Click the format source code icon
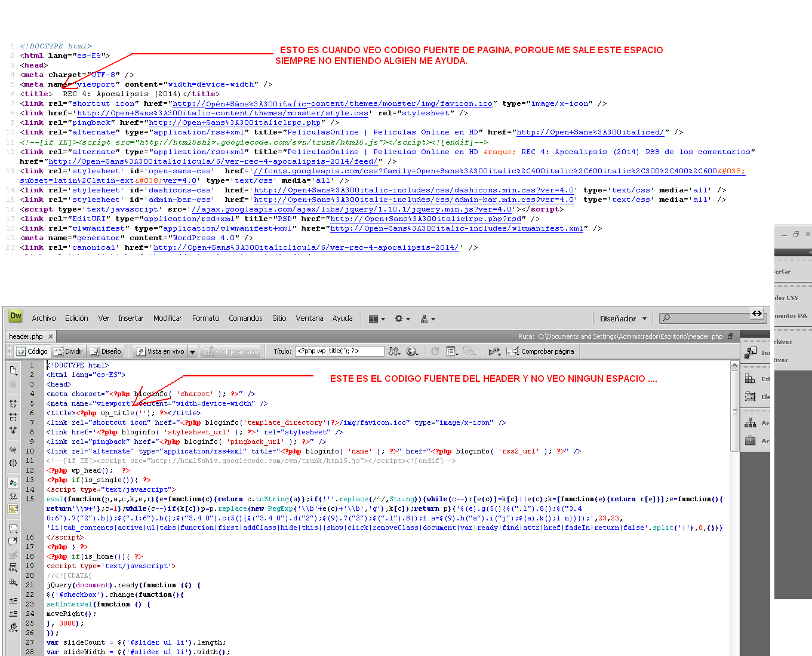The image size is (812, 656). (x=13, y=627)
